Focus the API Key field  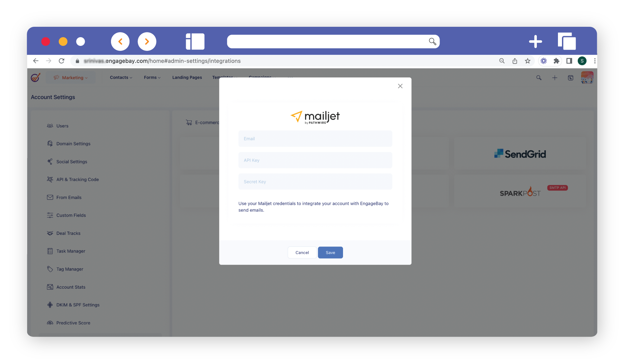[315, 160]
